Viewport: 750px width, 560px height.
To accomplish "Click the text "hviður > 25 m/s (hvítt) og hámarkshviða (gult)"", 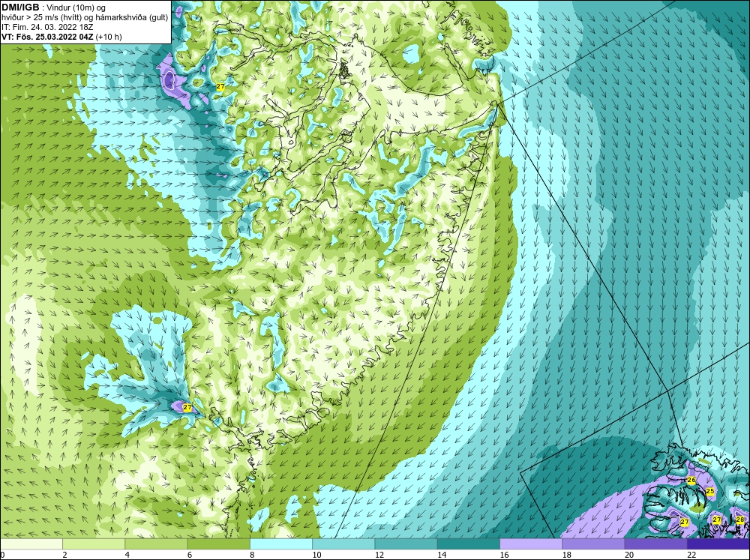I will pyautogui.click(x=85, y=17).
